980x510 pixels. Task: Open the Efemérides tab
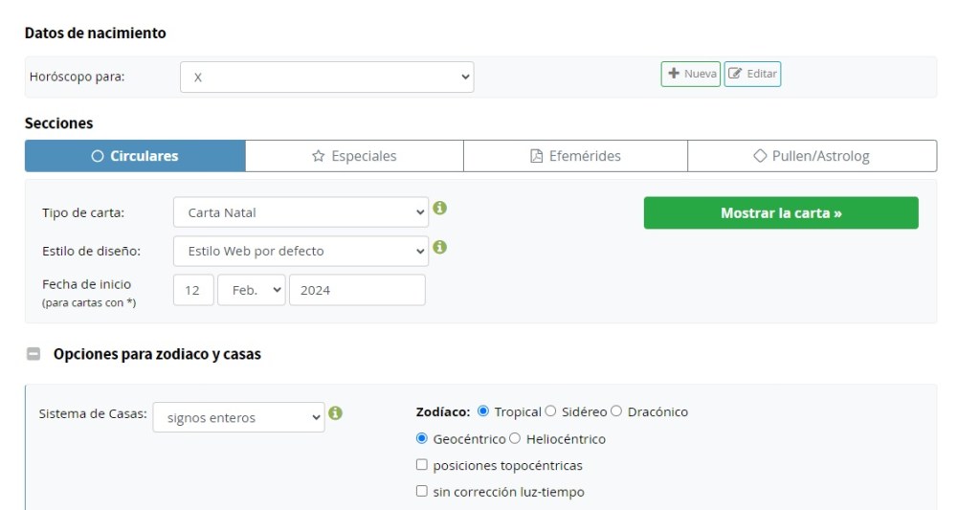[575, 156]
